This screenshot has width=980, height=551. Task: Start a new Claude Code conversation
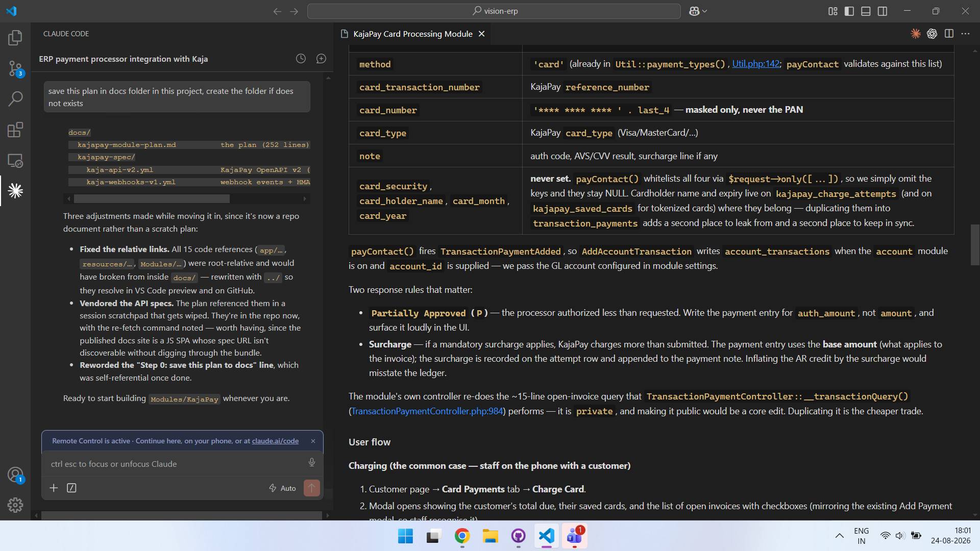coord(321,59)
